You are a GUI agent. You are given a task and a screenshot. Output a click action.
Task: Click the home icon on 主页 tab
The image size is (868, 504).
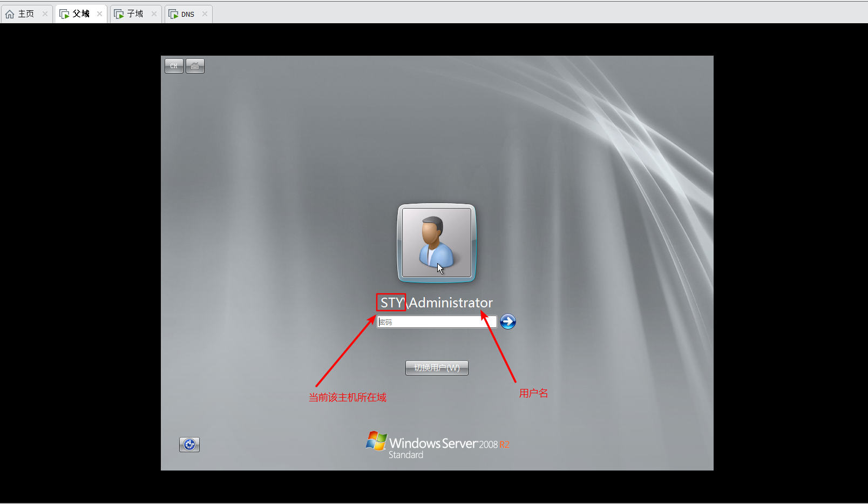pyautogui.click(x=10, y=14)
